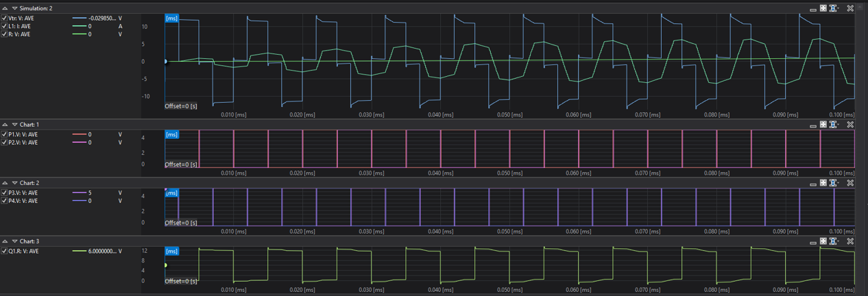Viewport: 868px width, 296px height.
Task: Uncheck the R: V: AVE trace
Action: pyautogui.click(x=5, y=34)
